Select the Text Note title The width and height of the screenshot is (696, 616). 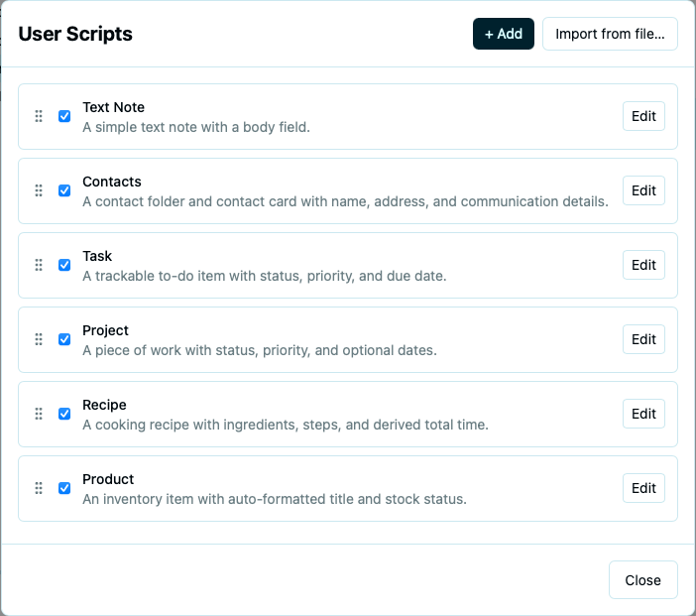tap(114, 107)
